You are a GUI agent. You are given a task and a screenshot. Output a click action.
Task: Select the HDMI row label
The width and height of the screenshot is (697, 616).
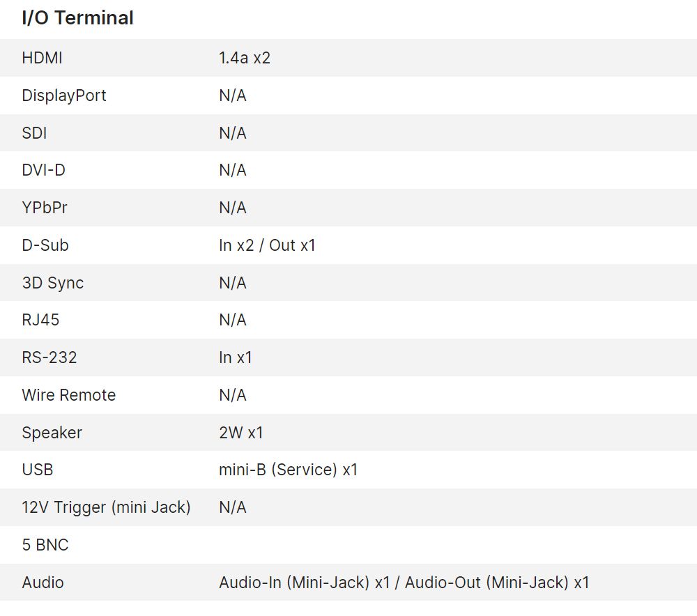coord(42,58)
